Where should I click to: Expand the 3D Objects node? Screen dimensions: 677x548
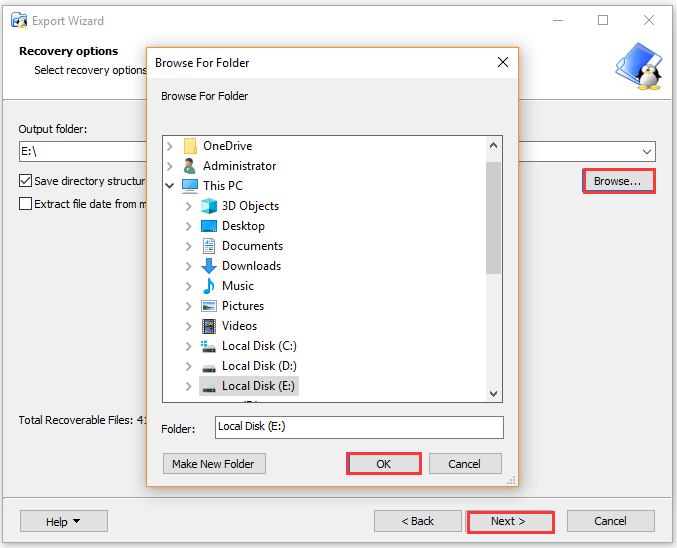189,206
